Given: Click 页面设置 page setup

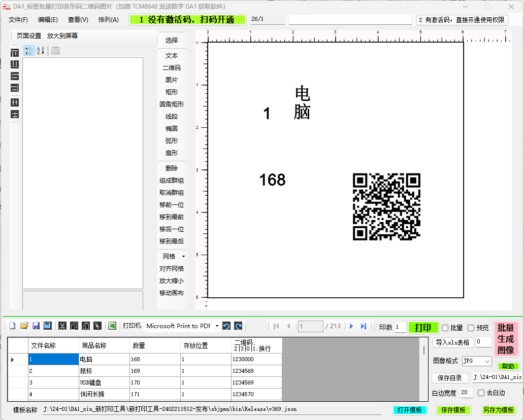Looking at the screenshot, I should [x=29, y=36].
